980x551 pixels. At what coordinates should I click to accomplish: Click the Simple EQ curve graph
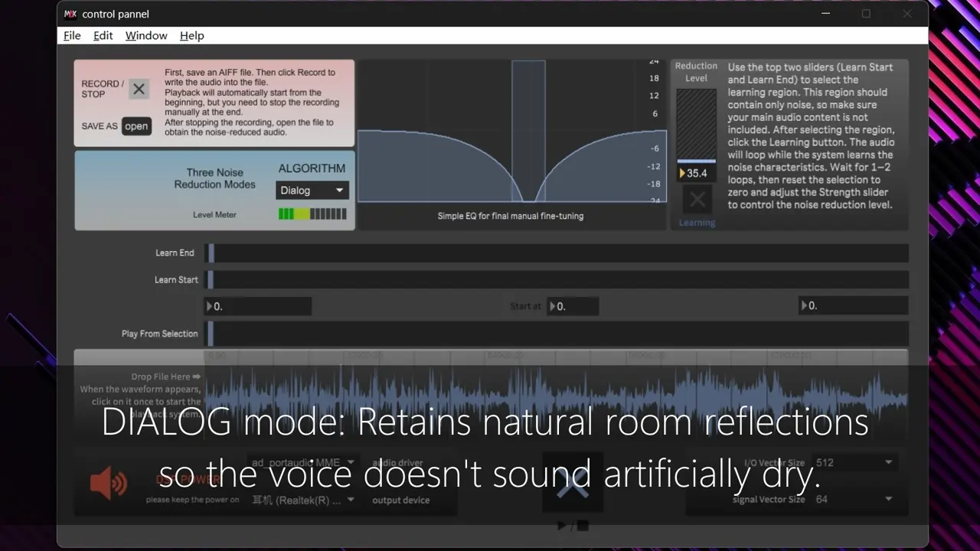click(511, 132)
